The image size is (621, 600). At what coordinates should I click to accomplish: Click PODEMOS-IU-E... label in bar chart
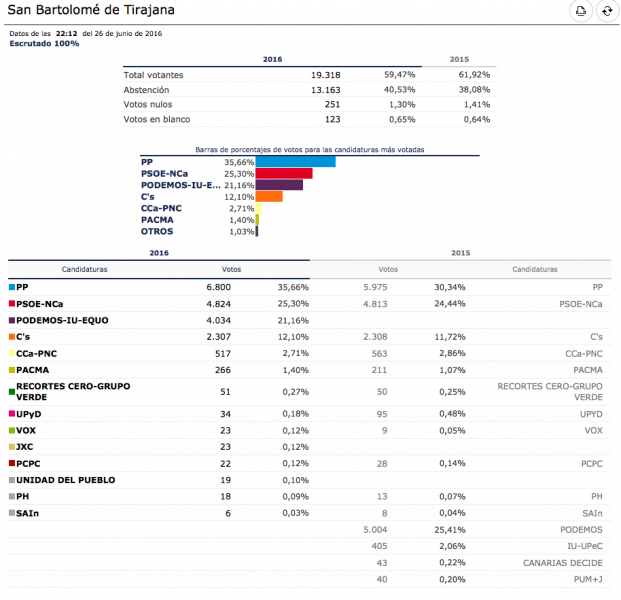point(181,185)
